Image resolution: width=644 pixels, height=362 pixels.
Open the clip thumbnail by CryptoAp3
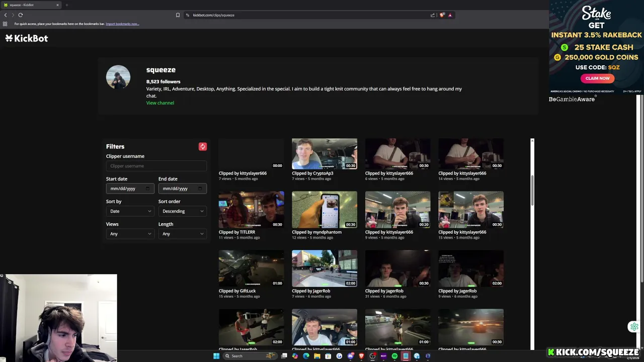(325, 154)
